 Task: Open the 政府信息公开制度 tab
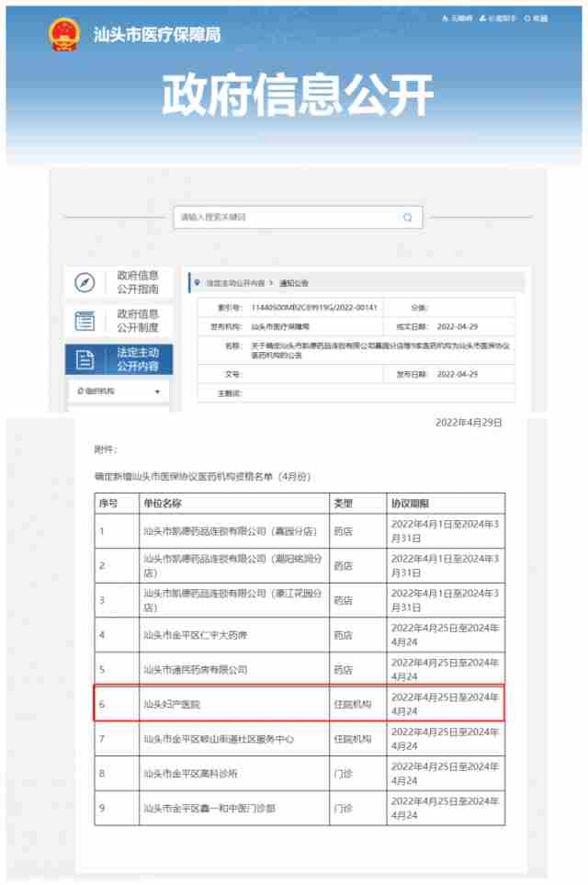point(137,321)
